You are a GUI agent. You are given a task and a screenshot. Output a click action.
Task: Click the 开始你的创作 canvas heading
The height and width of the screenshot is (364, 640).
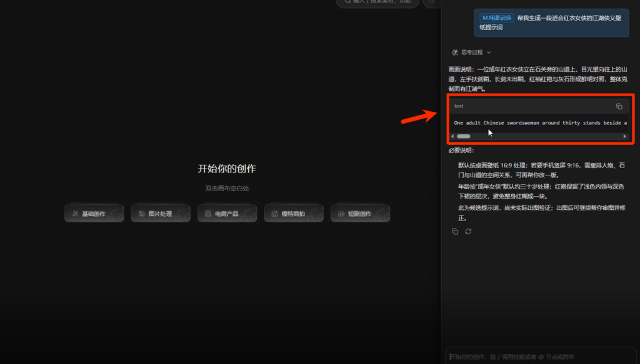[x=227, y=169]
